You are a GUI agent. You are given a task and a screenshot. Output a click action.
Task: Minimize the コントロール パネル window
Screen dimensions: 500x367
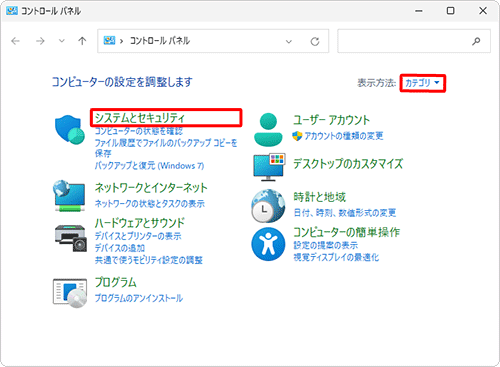pos(419,11)
